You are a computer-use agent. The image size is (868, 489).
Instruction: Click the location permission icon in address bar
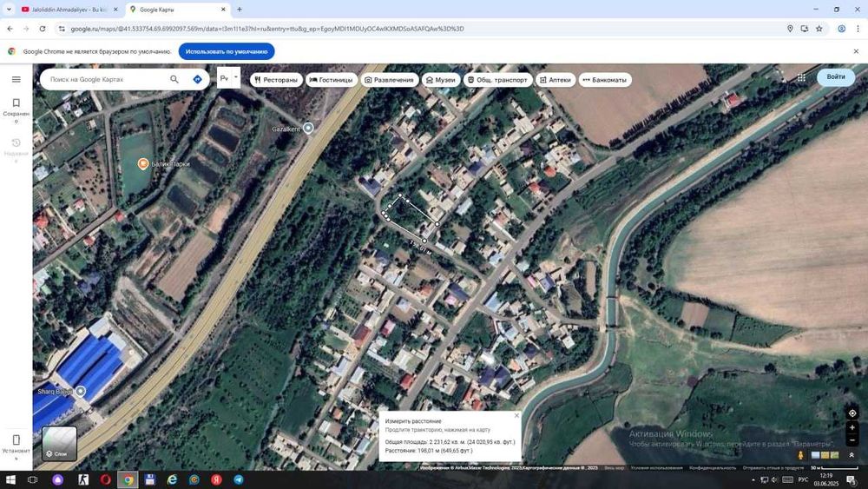tap(790, 29)
